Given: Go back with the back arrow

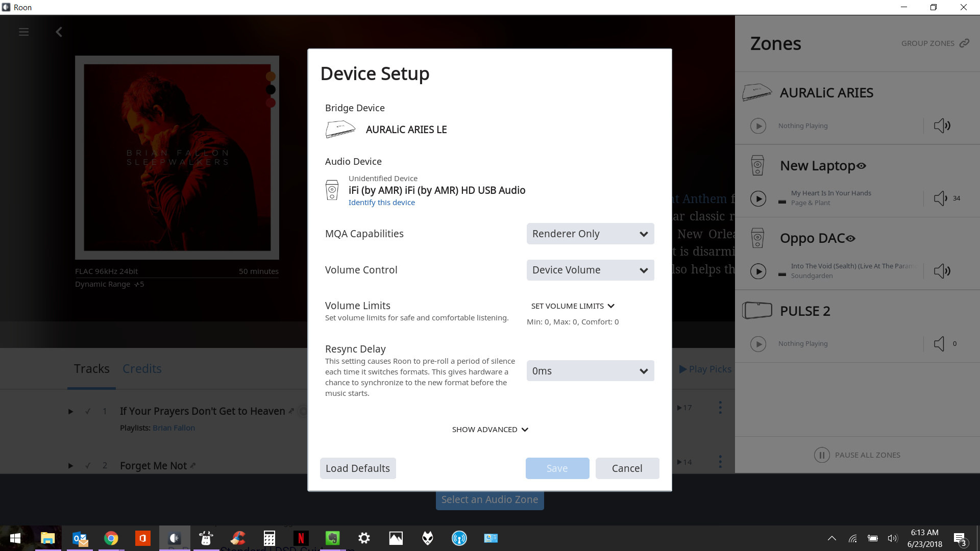Looking at the screenshot, I should (59, 32).
